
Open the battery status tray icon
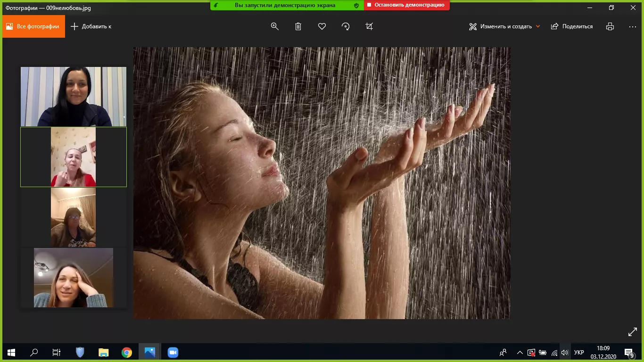(543, 352)
